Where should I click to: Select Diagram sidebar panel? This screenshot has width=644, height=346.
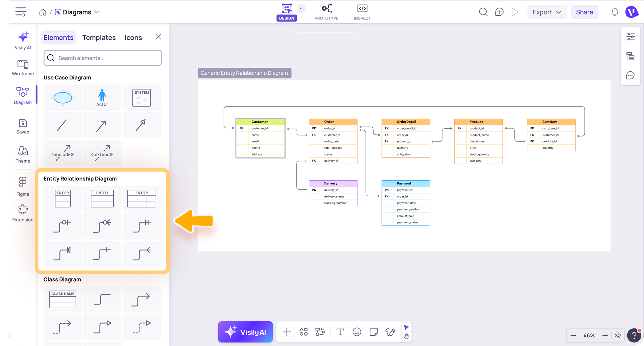(x=23, y=96)
